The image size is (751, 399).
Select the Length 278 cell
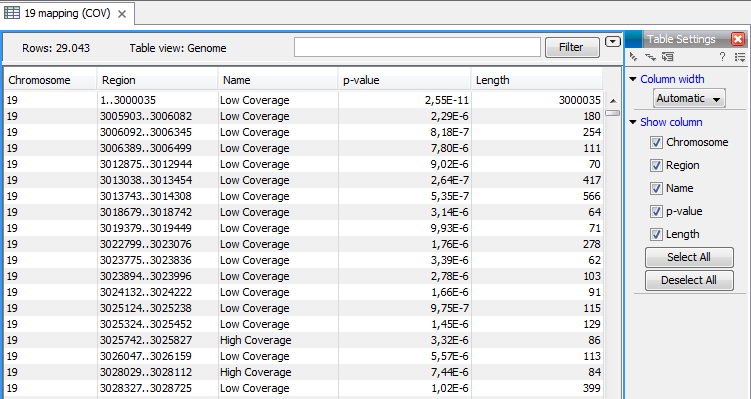(x=537, y=244)
